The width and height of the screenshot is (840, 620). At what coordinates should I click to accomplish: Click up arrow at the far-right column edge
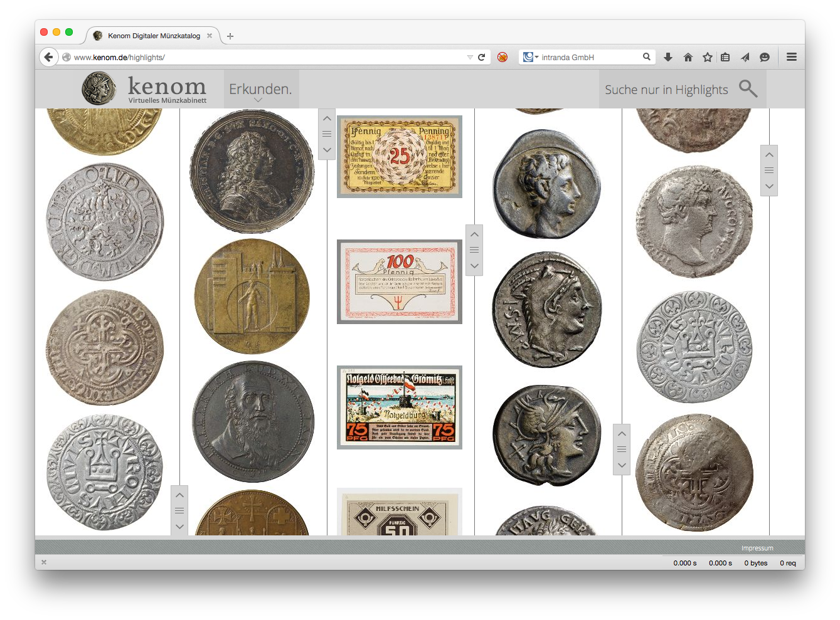769,154
